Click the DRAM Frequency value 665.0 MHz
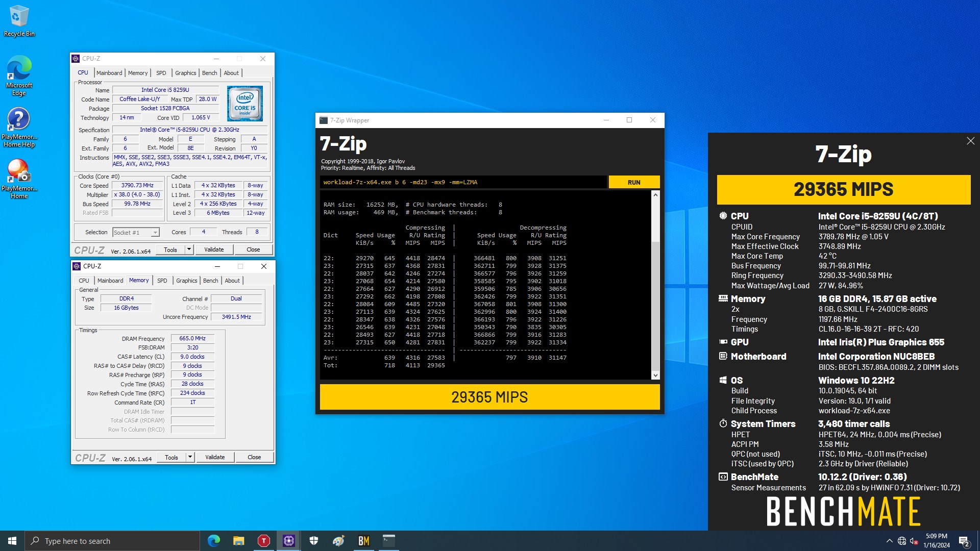This screenshot has height=551, width=980. (x=192, y=338)
